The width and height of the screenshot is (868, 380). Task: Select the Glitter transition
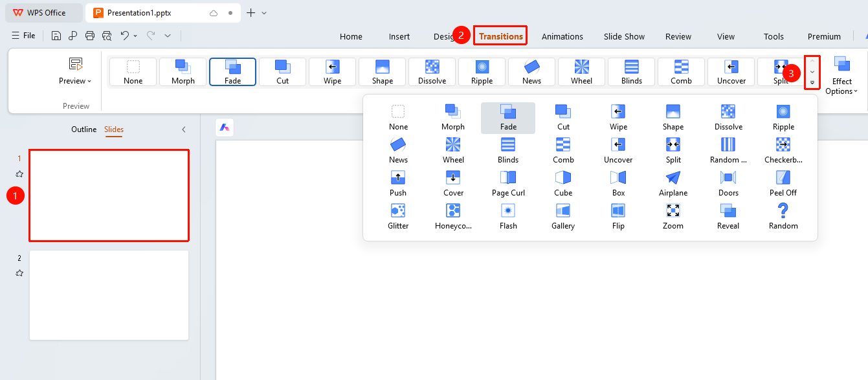[x=398, y=216]
